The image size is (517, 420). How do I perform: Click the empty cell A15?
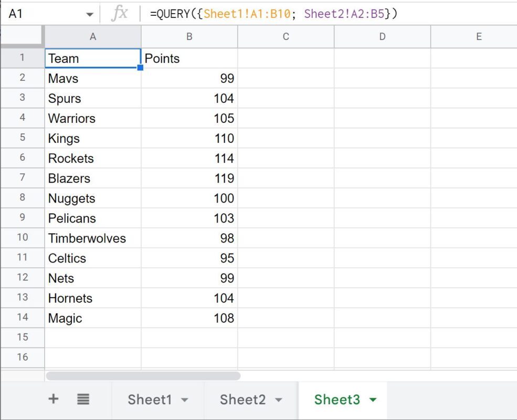point(92,338)
